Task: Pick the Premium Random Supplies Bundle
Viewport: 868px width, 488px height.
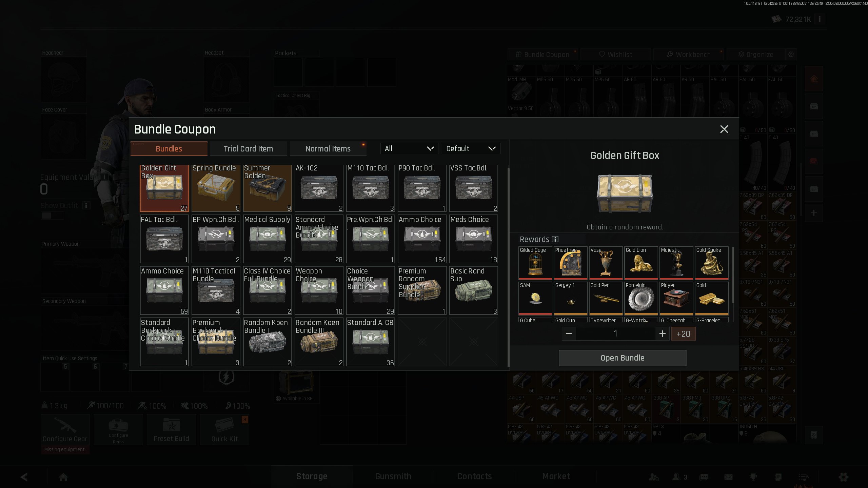Action: point(422,290)
